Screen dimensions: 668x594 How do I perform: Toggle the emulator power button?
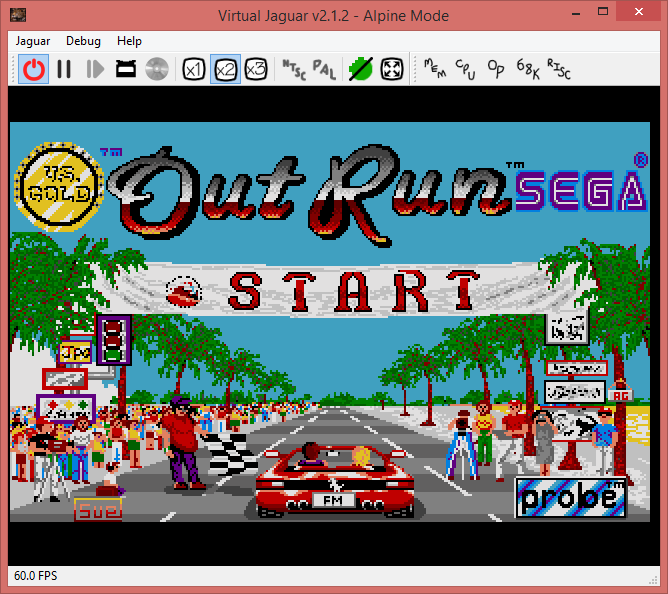click(35, 69)
